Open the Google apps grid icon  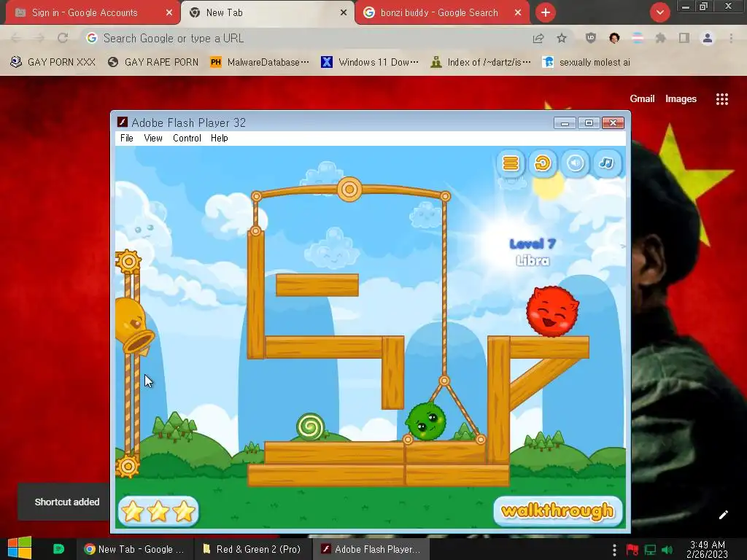(x=721, y=99)
